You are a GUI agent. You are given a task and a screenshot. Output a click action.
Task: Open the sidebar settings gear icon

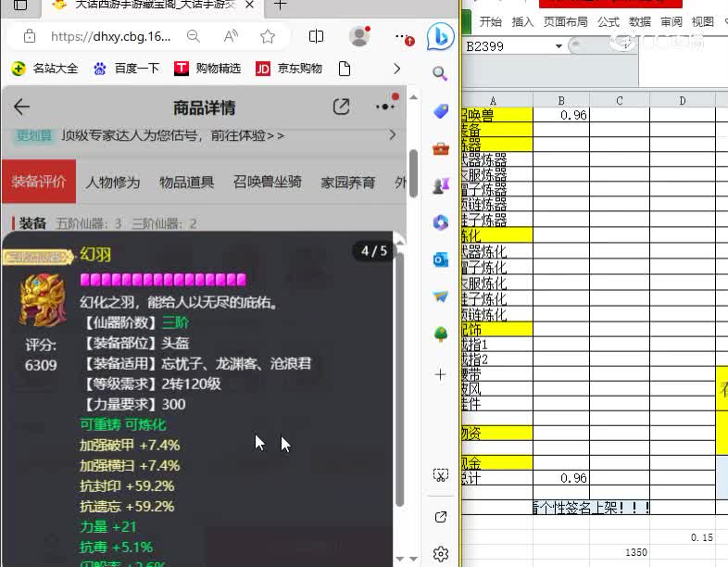click(x=441, y=553)
